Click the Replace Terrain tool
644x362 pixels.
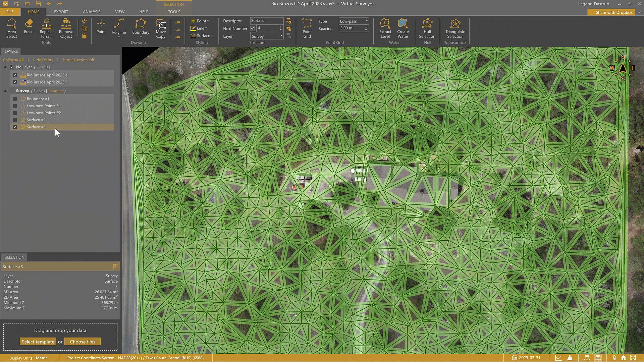[46, 28]
